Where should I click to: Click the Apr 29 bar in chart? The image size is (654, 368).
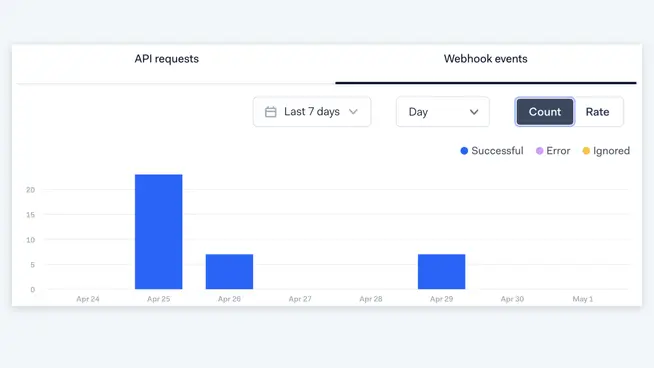click(442, 272)
